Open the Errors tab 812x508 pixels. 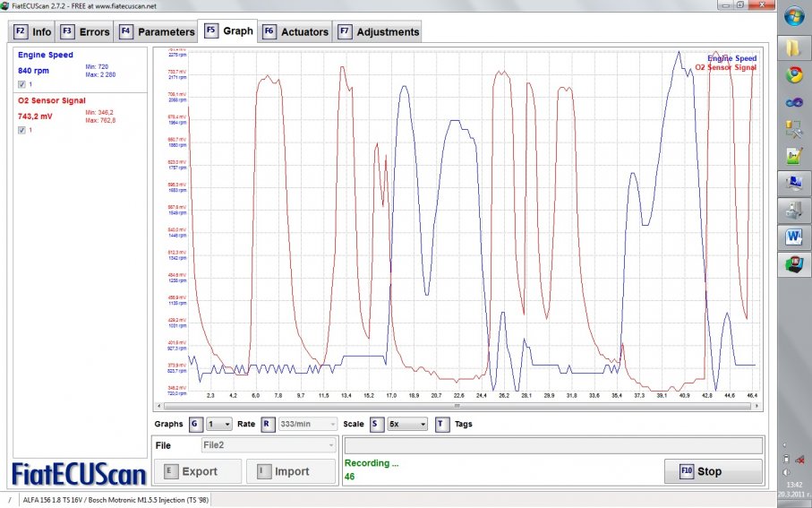(85, 32)
